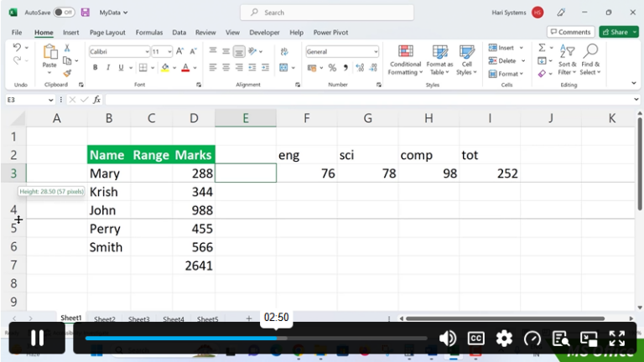Click the Cut scissors icon
Screen dimensions: 644x362
pos(67,48)
